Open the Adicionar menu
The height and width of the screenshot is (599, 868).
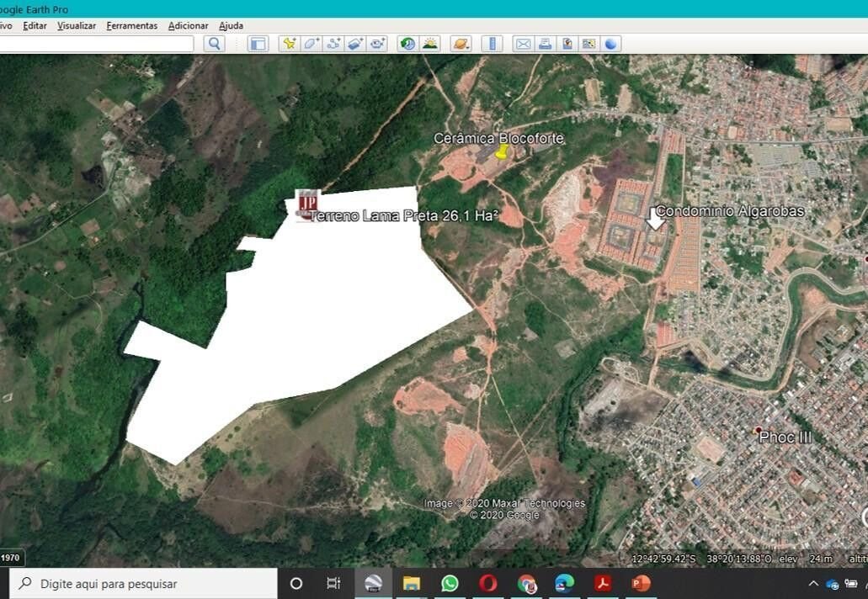[189, 25]
